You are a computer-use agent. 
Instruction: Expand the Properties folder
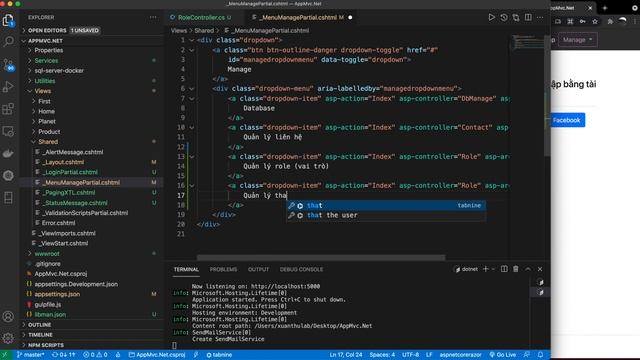coord(30,50)
